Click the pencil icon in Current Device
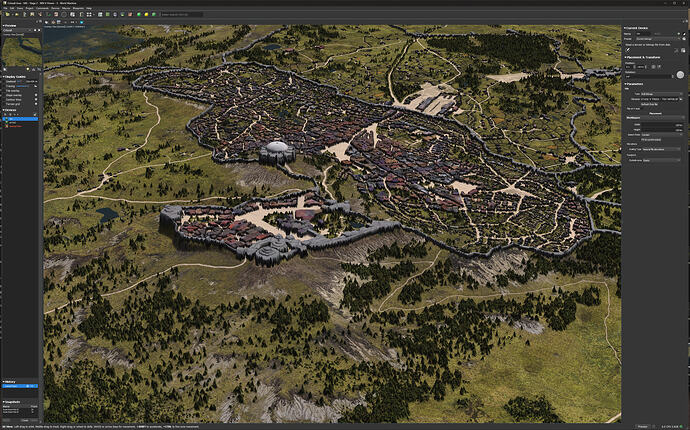The image size is (690, 430). tap(628, 50)
